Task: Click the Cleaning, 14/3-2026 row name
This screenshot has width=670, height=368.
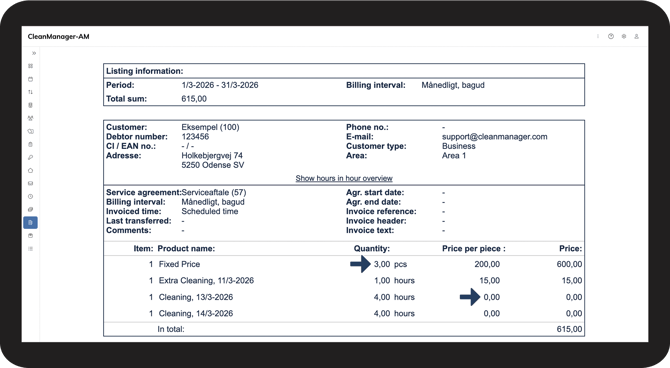Action: 196,313
